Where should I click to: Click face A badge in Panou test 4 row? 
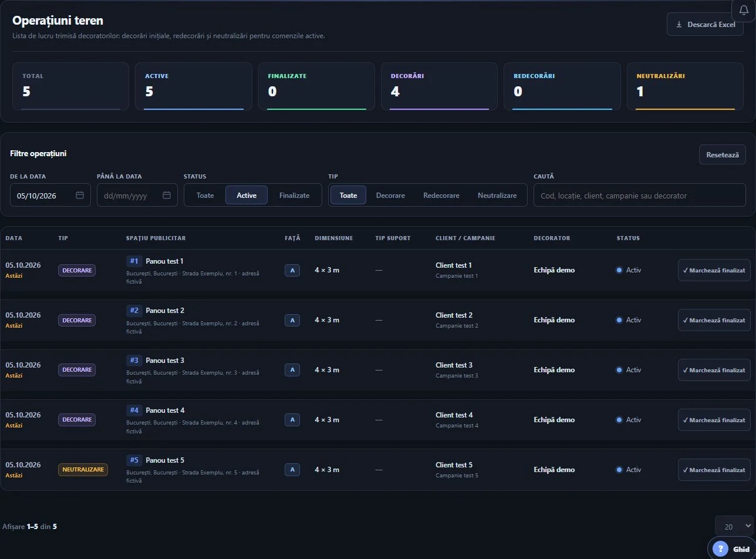click(292, 420)
